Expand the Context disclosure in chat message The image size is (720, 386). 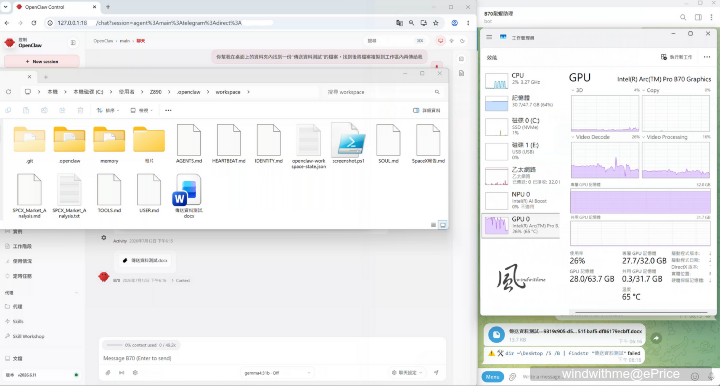[181, 280]
